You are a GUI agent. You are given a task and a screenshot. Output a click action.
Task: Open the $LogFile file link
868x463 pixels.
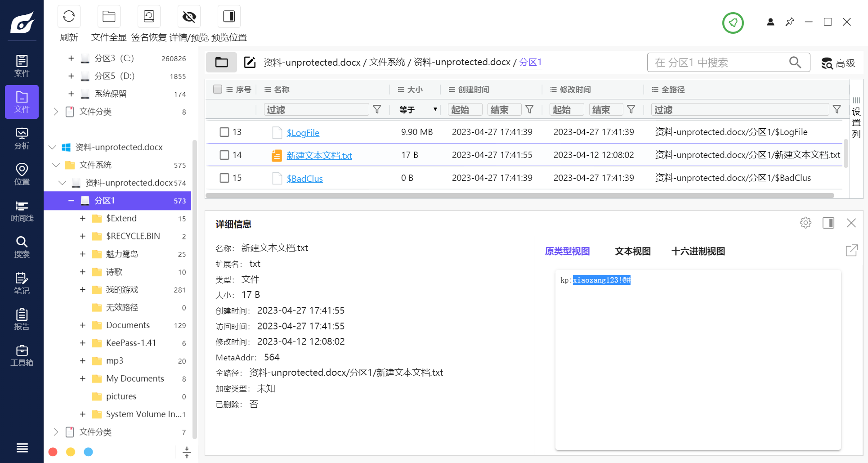pyautogui.click(x=303, y=133)
